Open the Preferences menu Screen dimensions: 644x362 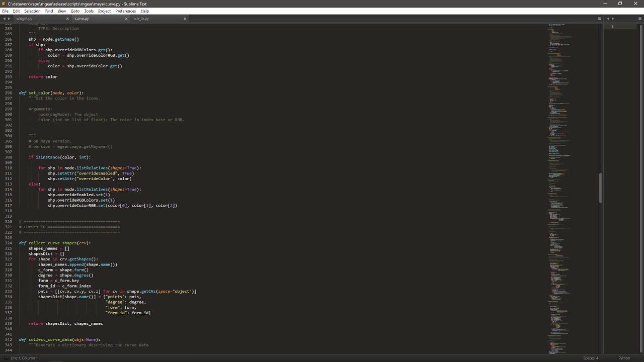pos(125,11)
